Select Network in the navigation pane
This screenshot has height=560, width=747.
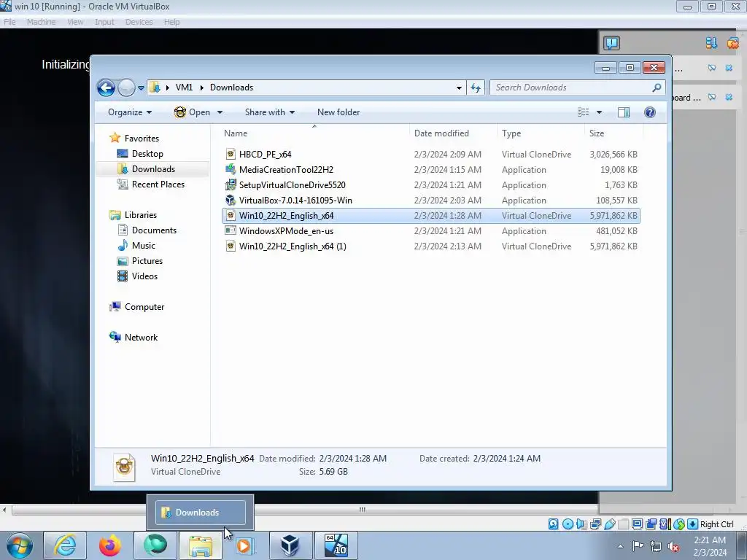coord(141,338)
